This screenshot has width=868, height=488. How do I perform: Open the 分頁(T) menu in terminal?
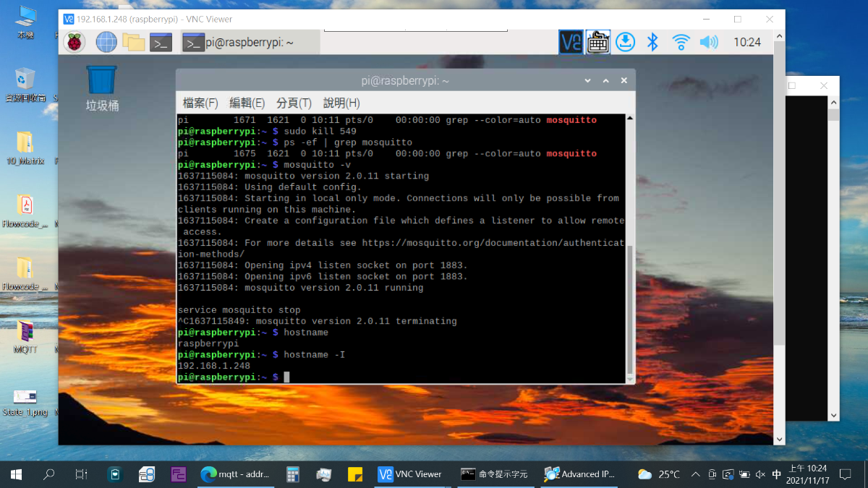(x=294, y=103)
